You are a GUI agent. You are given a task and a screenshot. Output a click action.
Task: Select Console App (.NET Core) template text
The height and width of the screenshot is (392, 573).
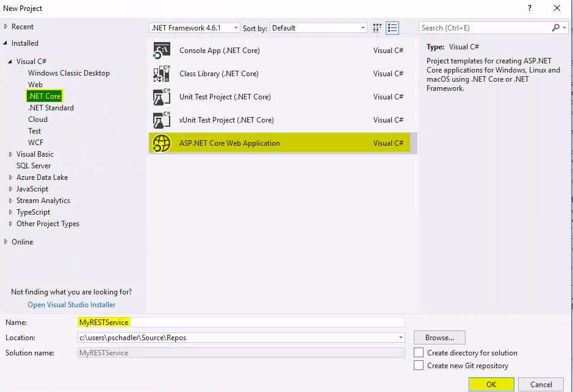(x=219, y=51)
